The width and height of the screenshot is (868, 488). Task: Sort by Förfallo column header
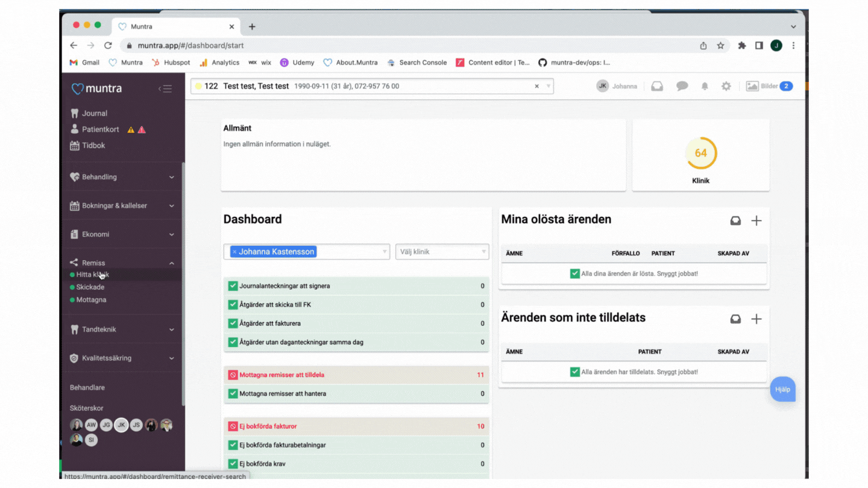[626, 254]
